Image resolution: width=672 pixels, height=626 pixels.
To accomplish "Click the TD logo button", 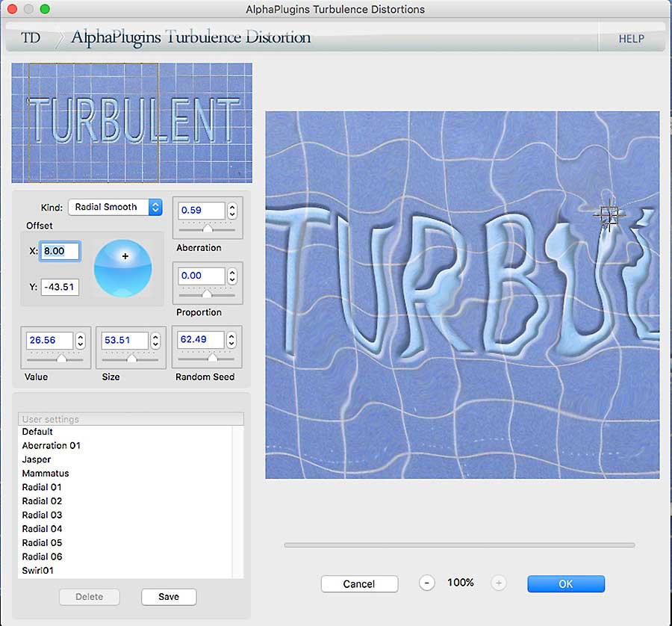I will pyautogui.click(x=31, y=37).
